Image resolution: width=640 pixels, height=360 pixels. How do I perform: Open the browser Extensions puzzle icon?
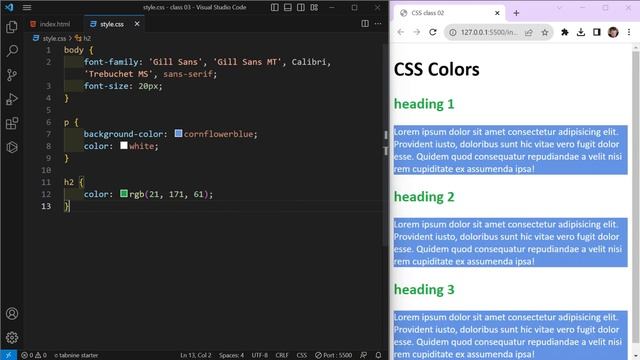(x=565, y=32)
